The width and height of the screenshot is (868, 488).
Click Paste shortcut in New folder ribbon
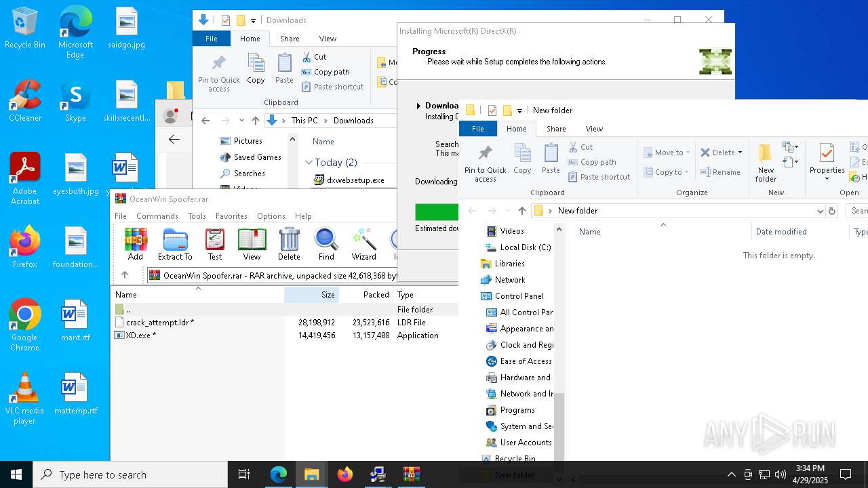[x=599, y=177]
